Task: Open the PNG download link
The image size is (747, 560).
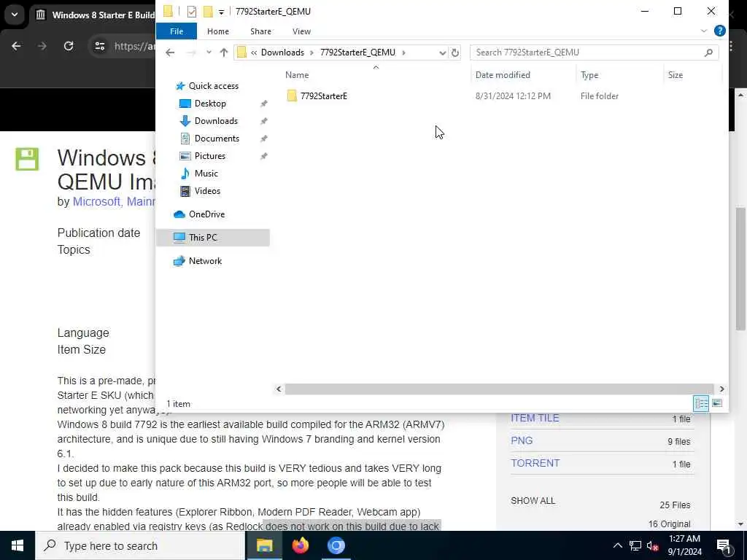Action: point(522,440)
